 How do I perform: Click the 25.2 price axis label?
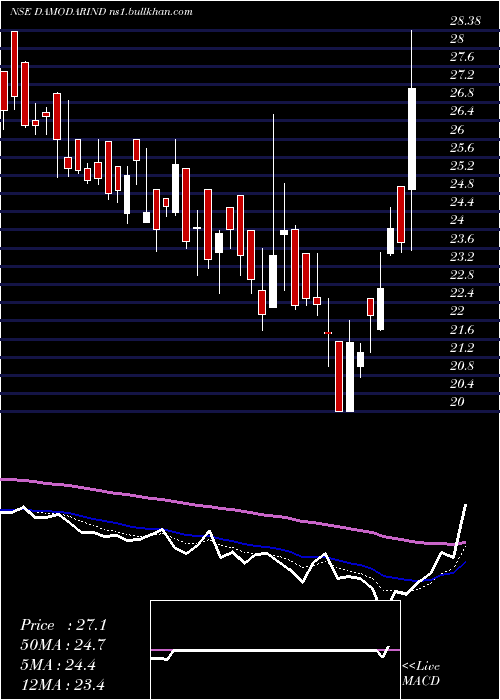(462, 166)
